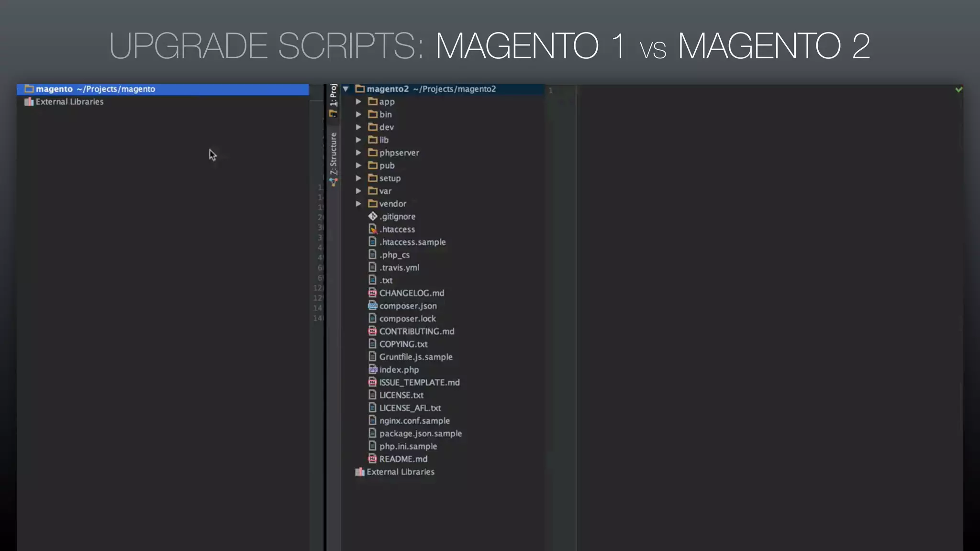The image size is (980, 551).
Task: Expand the lib folder
Action: 358,140
